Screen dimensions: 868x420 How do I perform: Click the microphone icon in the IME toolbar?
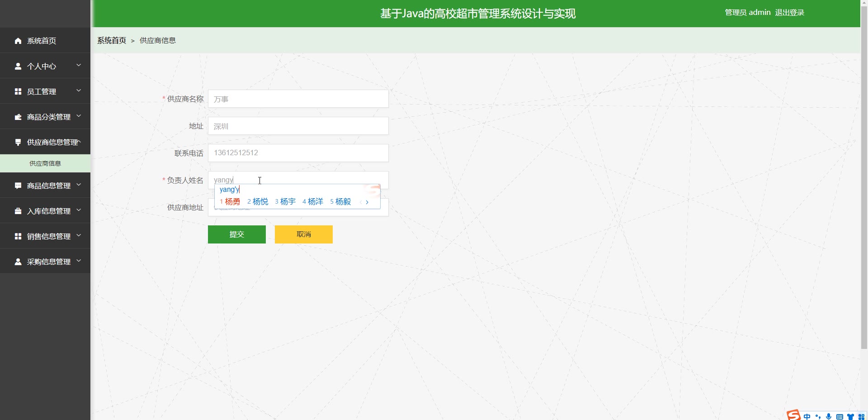pyautogui.click(x=829, y=416)
